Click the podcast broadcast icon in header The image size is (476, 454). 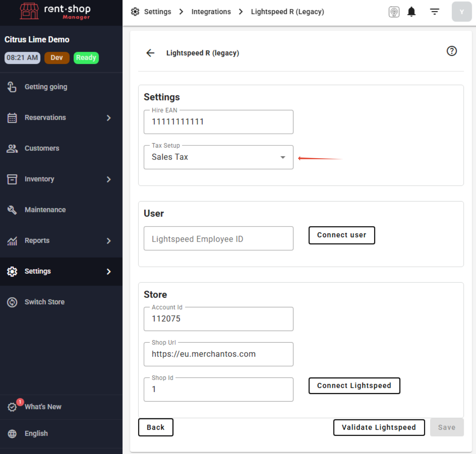[394, 12]
